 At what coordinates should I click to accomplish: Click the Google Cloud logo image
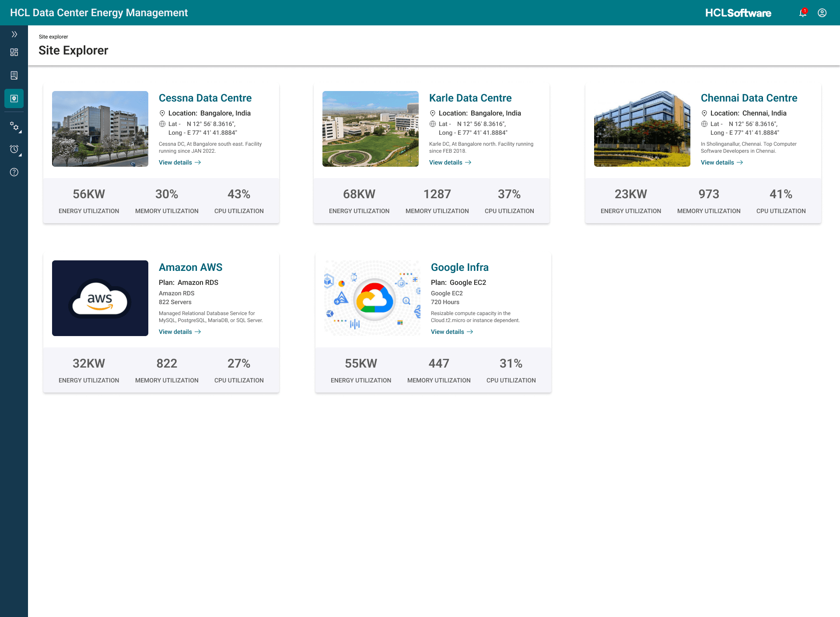click(372, 298)
